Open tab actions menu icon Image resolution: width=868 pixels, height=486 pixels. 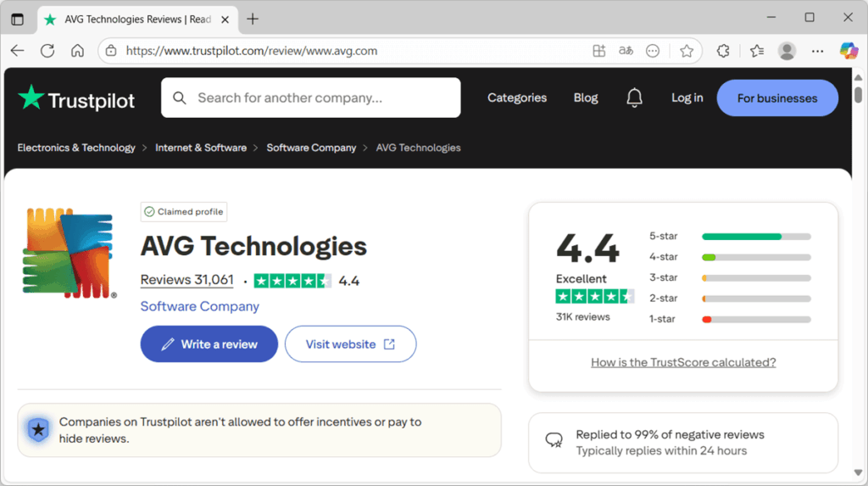pyautogui.click(x=18, y=19)
